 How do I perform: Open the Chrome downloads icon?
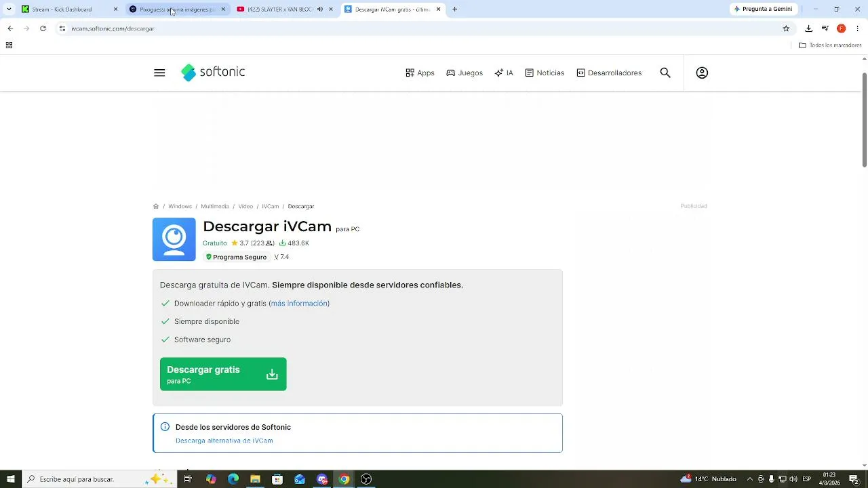coord(809,28)
